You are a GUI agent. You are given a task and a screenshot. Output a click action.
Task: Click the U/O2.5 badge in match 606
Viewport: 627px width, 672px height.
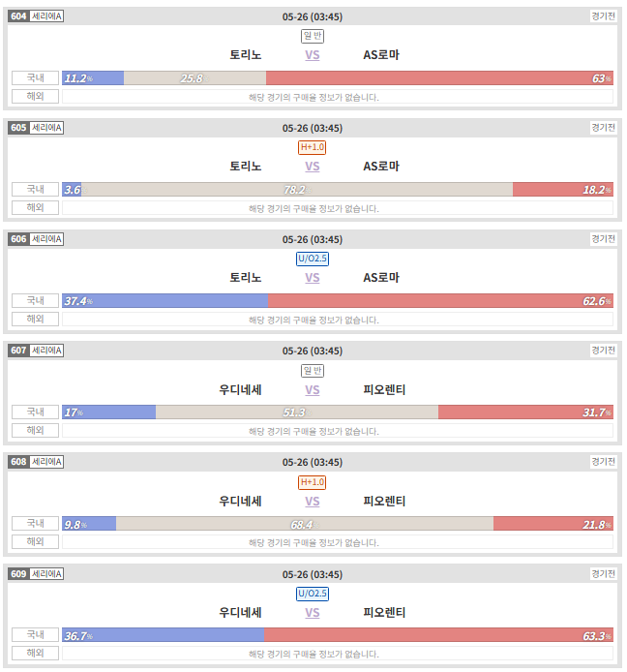pos(313,259)
